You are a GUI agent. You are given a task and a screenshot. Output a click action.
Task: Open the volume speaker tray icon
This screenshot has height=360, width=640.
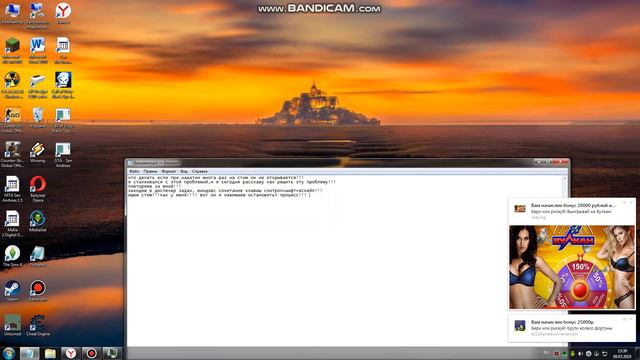pyautogui.click(x=580, y=353)
